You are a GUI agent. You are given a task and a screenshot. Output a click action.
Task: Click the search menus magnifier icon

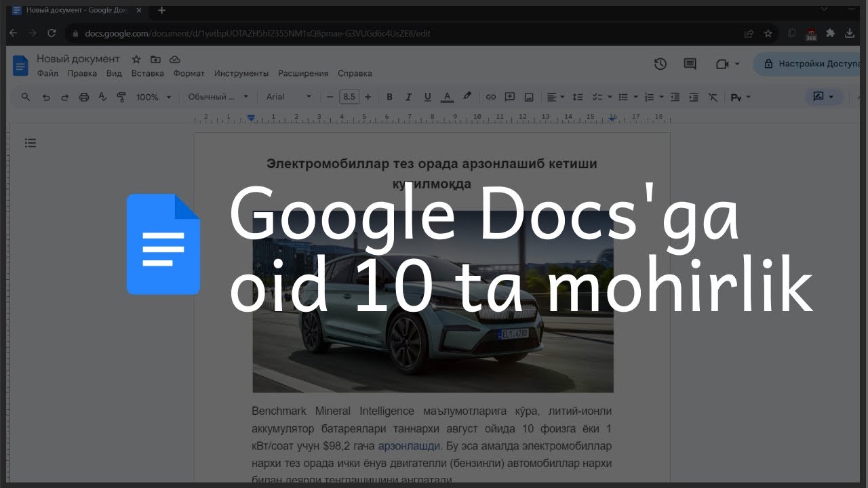[x=26, y=97]
